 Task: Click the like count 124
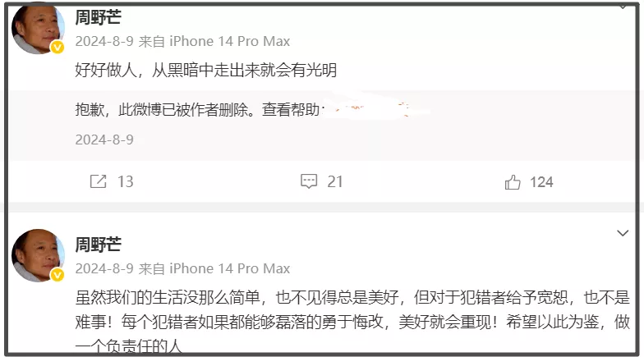(541, 182)
